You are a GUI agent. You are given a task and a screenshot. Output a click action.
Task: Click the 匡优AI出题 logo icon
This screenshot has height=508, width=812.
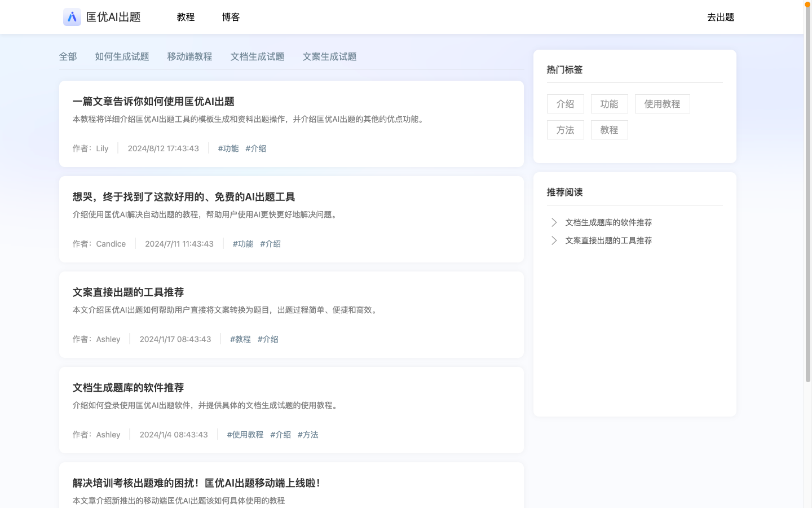coord(72,17)
